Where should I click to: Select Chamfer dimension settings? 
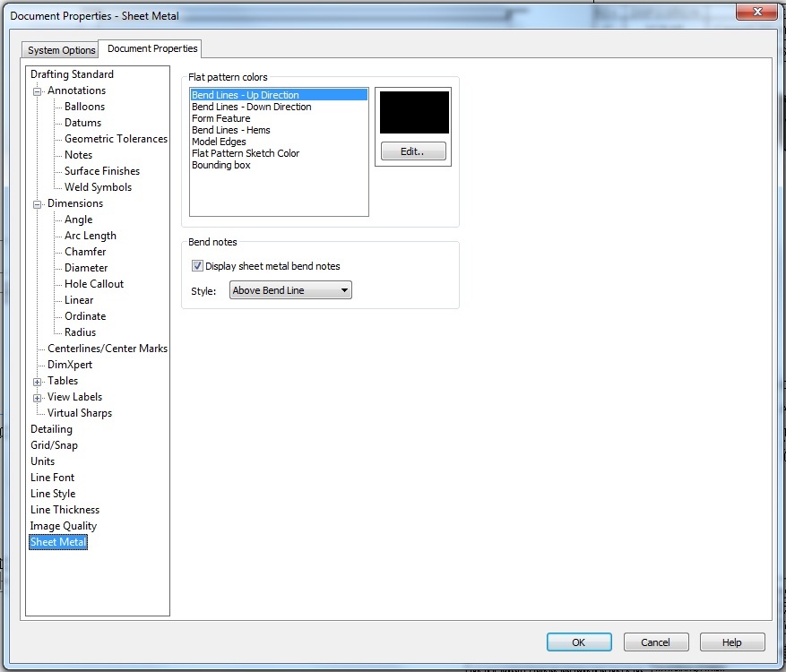[x=85, y=252]
